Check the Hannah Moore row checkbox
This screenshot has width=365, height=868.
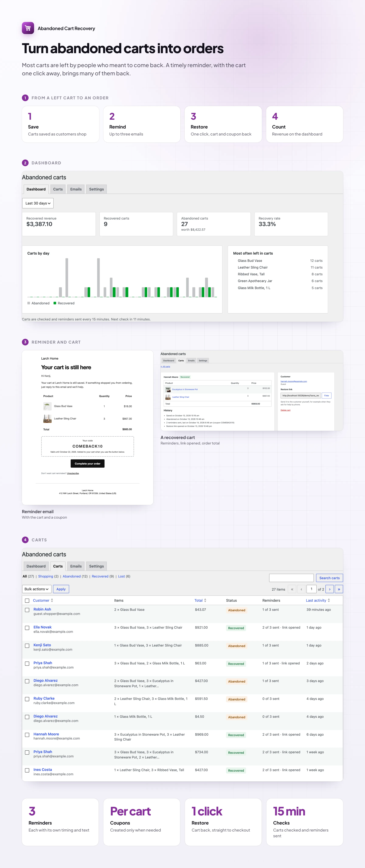click(x=27, y=735)
